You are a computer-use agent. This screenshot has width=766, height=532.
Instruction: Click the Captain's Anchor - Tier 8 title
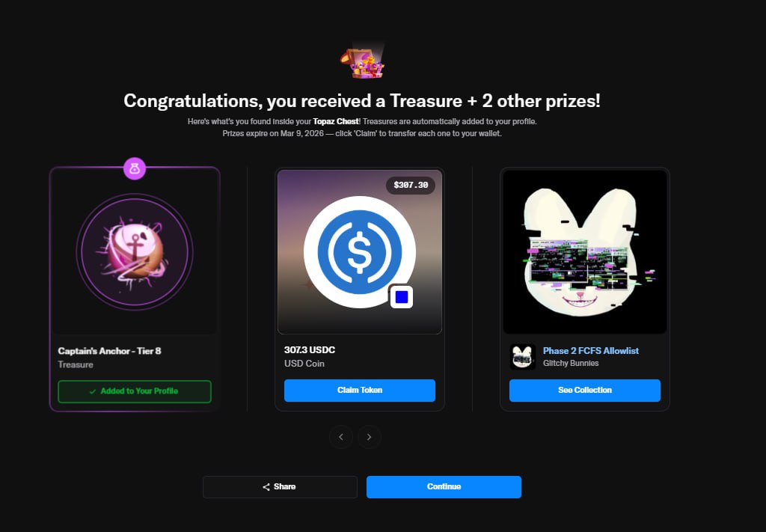[x=109, y=351]
